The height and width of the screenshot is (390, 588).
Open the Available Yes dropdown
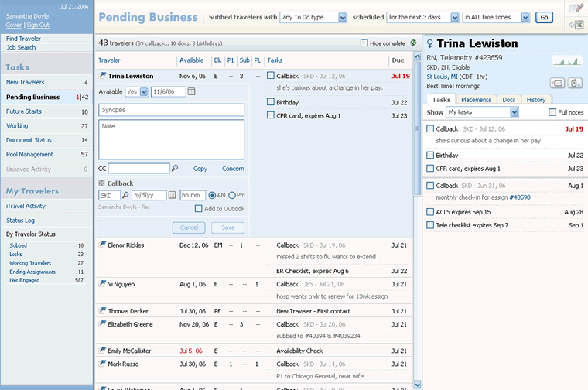(x=137, y=91)
